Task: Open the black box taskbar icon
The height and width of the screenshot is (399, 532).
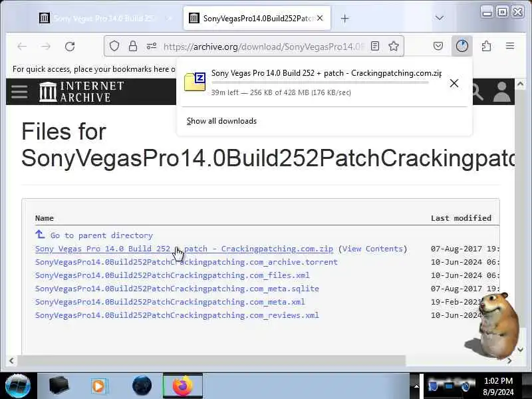Action: pos(59,386)
